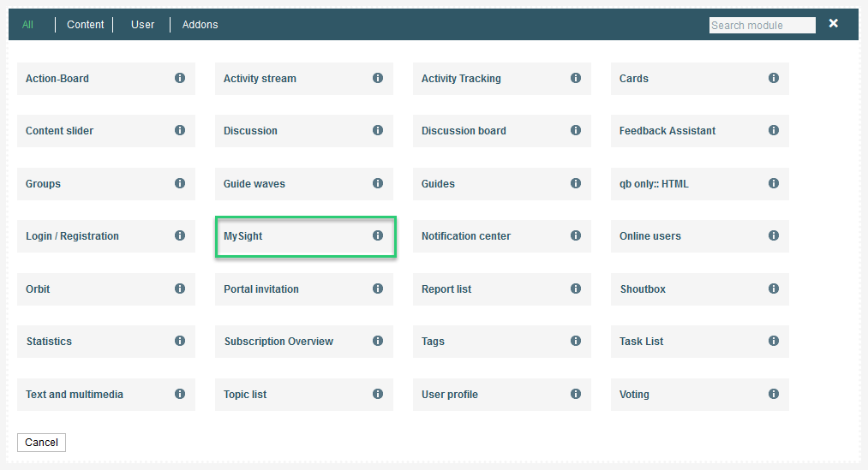
Task: Show info for the Shoutbox module
Action: 774,289
